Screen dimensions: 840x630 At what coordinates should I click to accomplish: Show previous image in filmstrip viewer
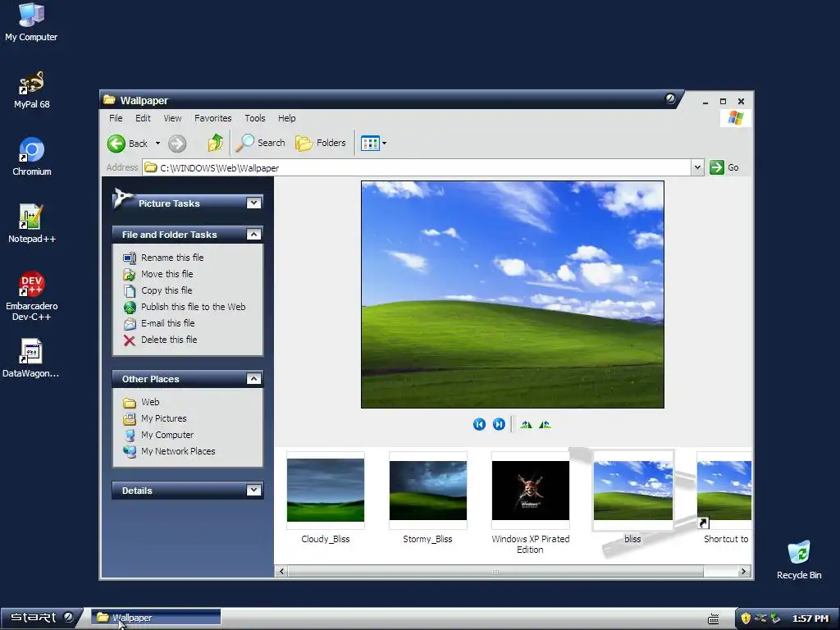pos(479,424)
